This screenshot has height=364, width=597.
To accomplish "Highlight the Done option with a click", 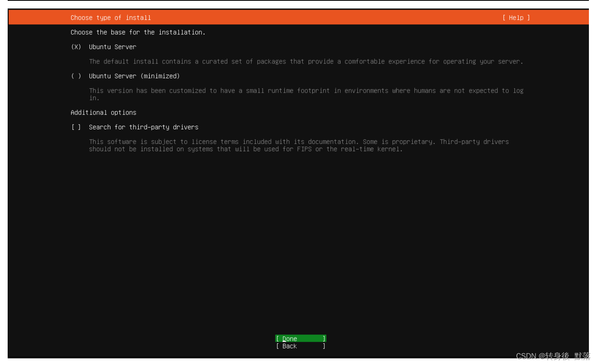I will [x=300, y=339].
